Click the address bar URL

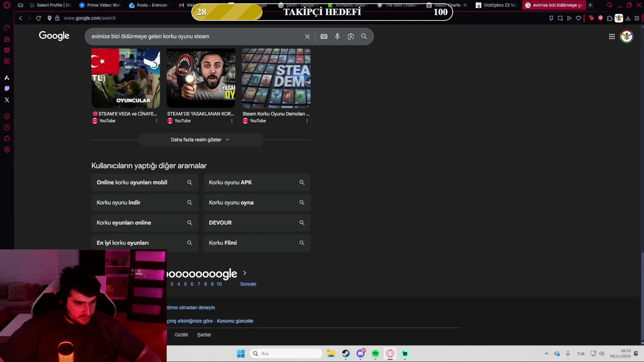point(90,18)
